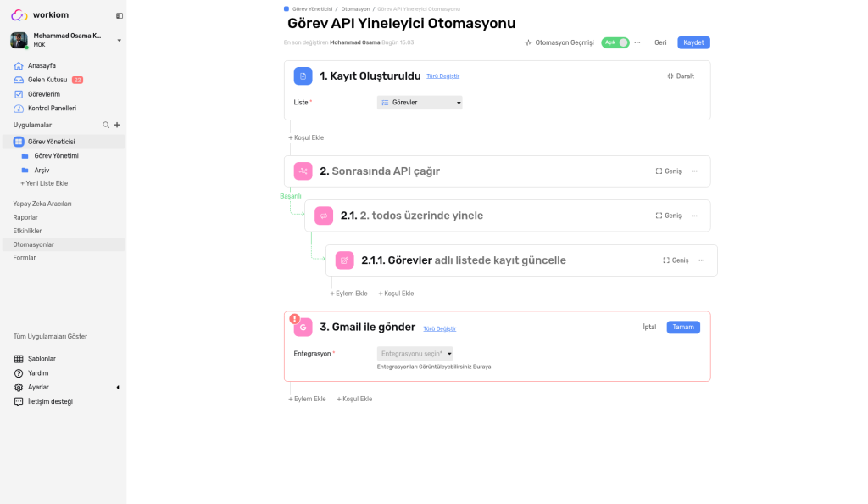Viewport: 868px width, 504px height.
Task: Open step 2 more options ellipsis
Action: pos(694,171)
